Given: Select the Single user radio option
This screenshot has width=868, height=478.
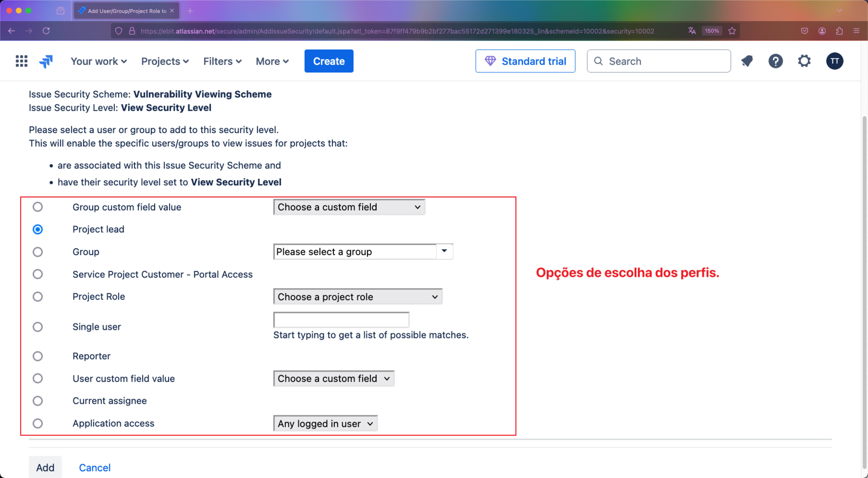Looking at the screenshot, I should coord(38,327).
